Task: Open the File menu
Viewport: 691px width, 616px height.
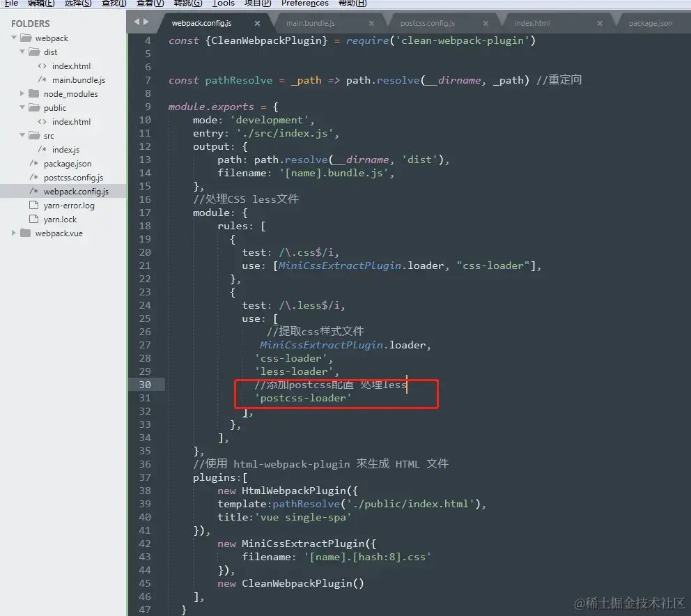Action: (x=11, y=3)
